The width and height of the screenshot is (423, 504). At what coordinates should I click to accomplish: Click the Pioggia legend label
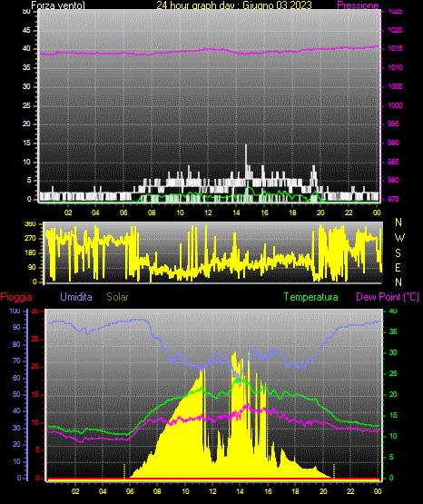16,297
